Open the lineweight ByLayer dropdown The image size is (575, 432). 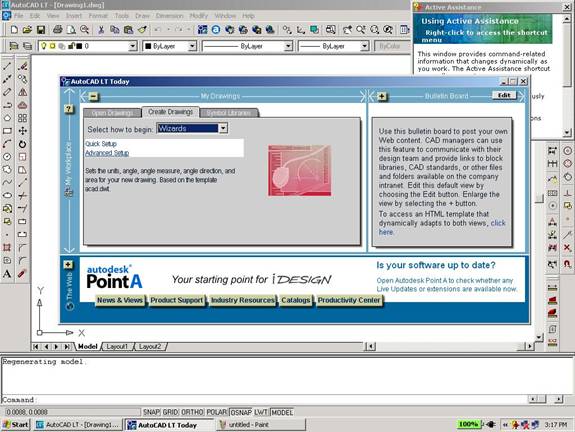click(x=364, y=46)
